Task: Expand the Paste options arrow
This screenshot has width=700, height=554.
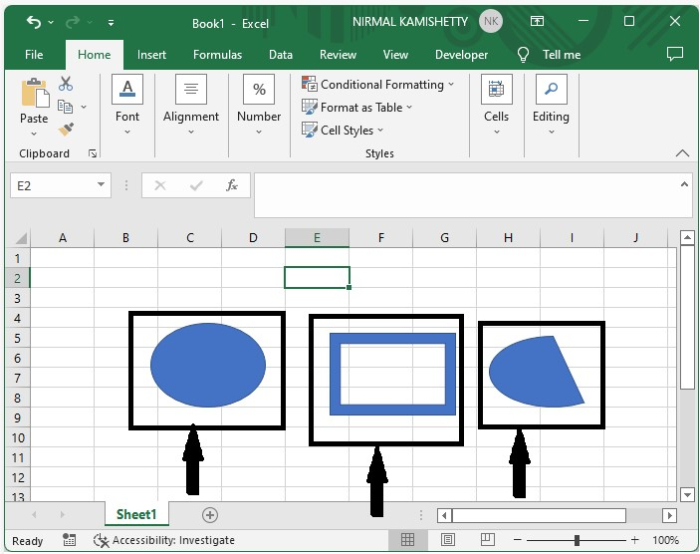Action: pos(34,133)
